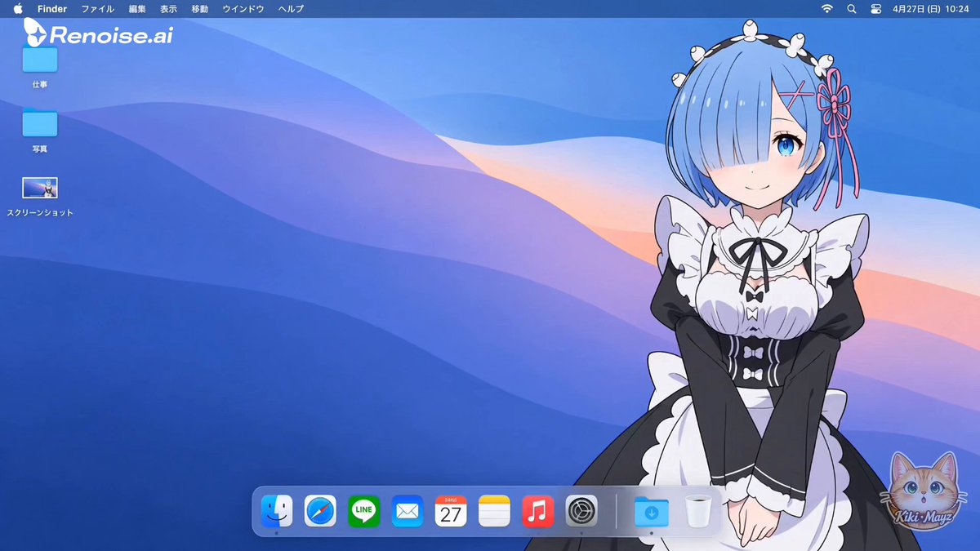The image size is (980, 551).
Task: Select the 写真 folder on desktop
Action: pos(40,122)
